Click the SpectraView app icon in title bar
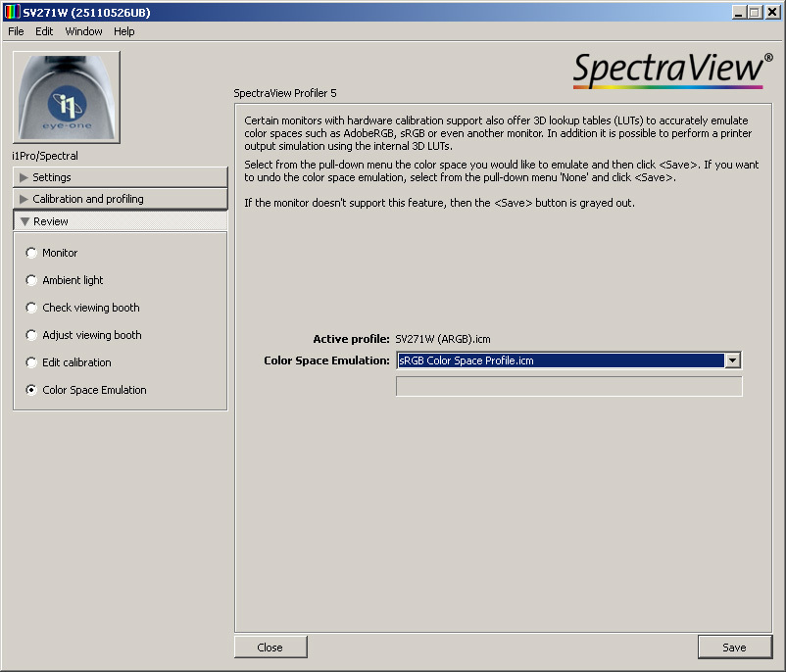The height and width of the screenshot is (672, 786). click(x=12, y=12)
